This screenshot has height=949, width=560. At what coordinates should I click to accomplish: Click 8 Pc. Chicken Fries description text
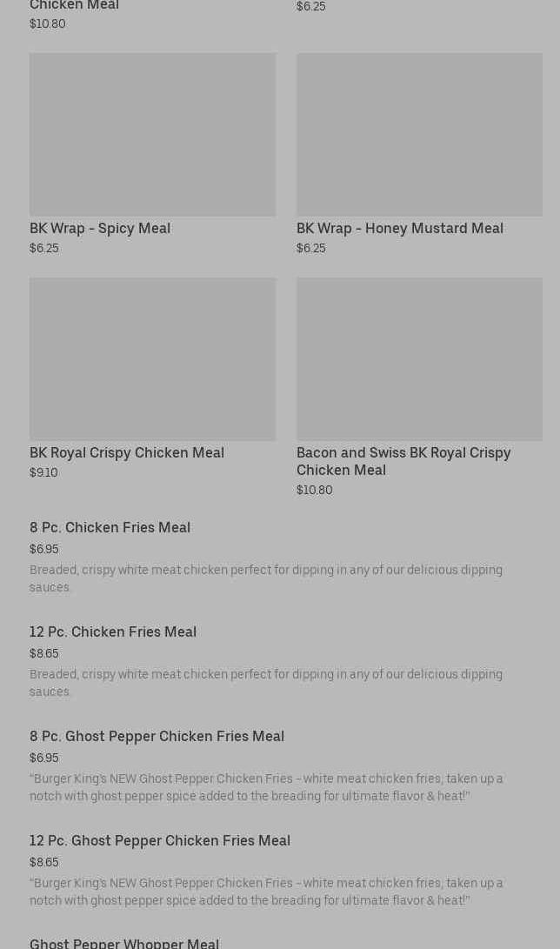point(265,578)
